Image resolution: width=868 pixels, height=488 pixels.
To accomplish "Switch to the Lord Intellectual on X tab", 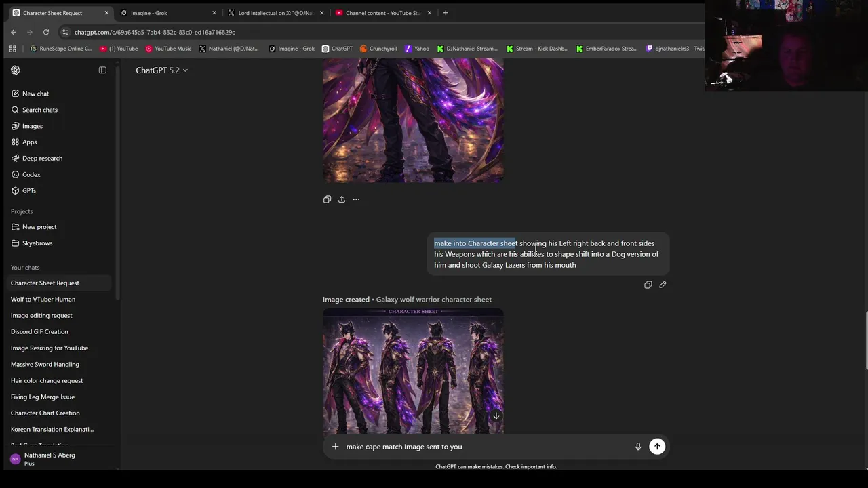I will pos(275,13).
